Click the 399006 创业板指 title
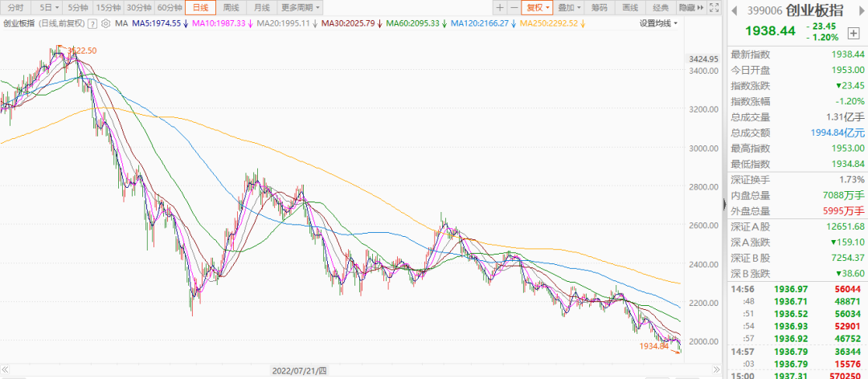Image resolution: width=868 pixels, height=379 pixels. tap(796, 10)
